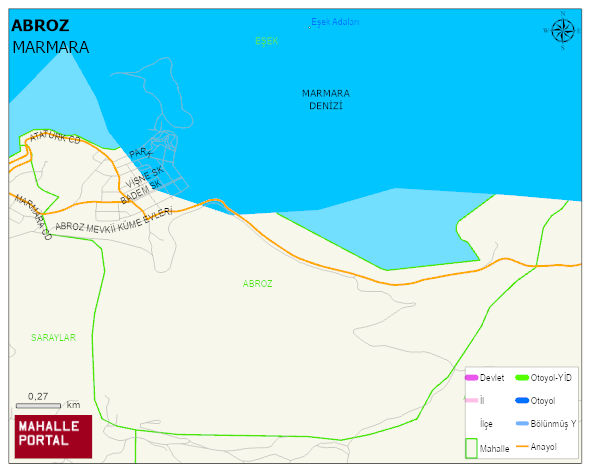Click the VİŞNE SK street label

(x=144, y=177)
